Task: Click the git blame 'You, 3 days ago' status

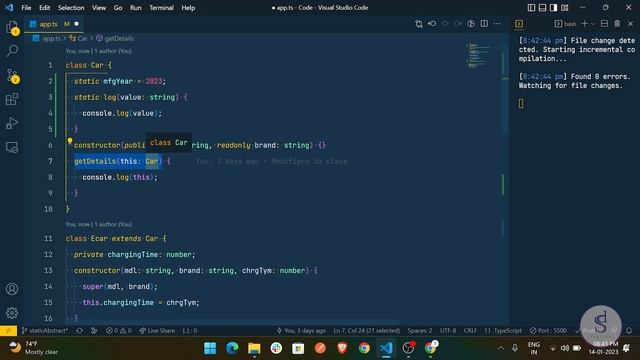Action: (x=301, y=331)
